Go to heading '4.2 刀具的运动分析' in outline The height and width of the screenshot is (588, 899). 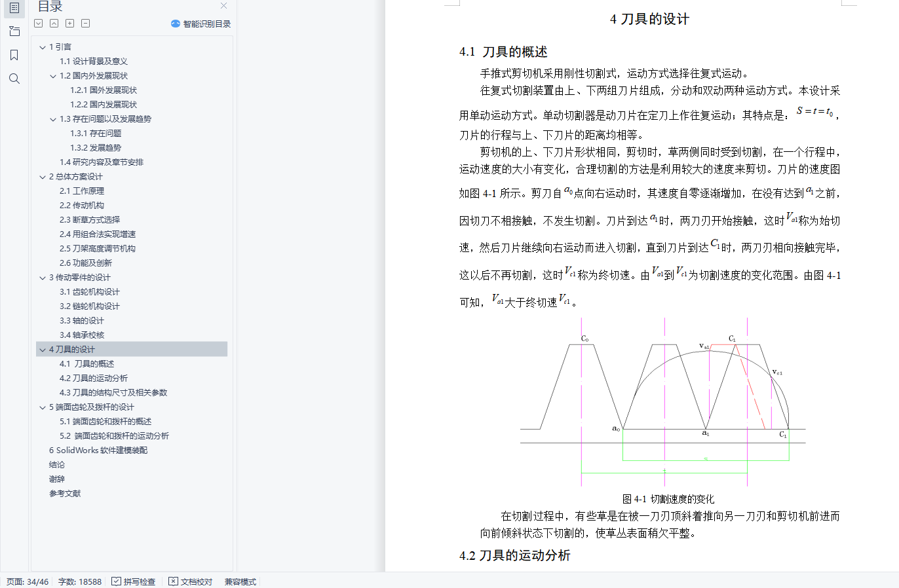point(94,378)
